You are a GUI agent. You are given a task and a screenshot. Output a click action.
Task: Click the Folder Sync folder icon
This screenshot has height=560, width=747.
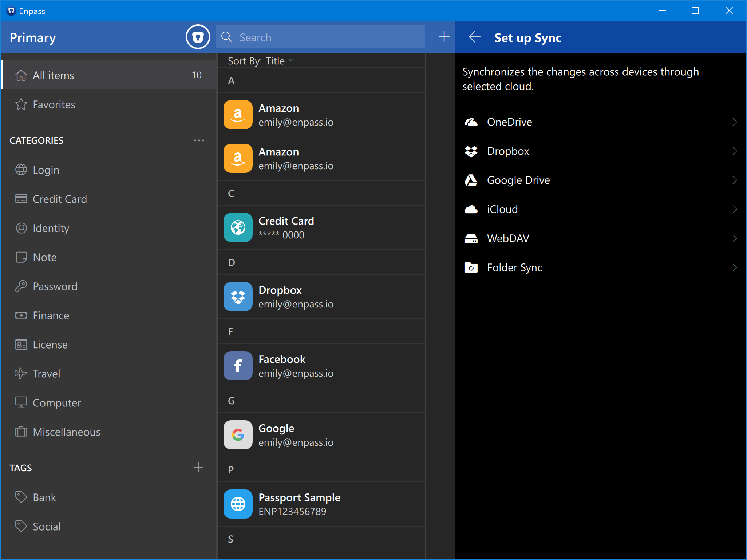coord(471,267)
